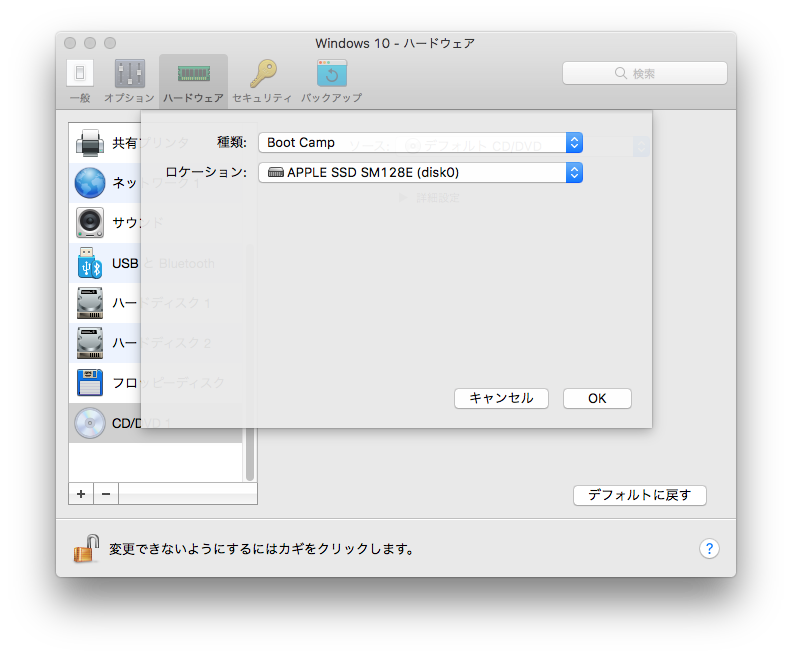Open the 一般 (General) toolbar tab
The width and height of the screenshot is (792, 657).
click(x=80, y=81)
